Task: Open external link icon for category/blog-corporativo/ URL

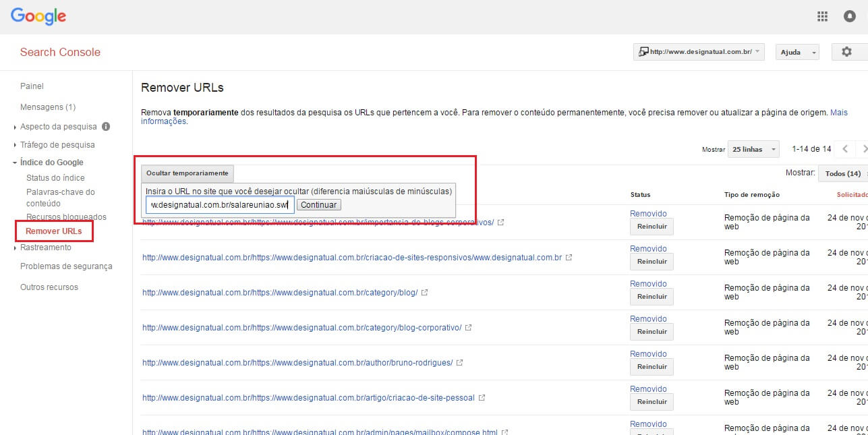Action: (x=468, y=328)
